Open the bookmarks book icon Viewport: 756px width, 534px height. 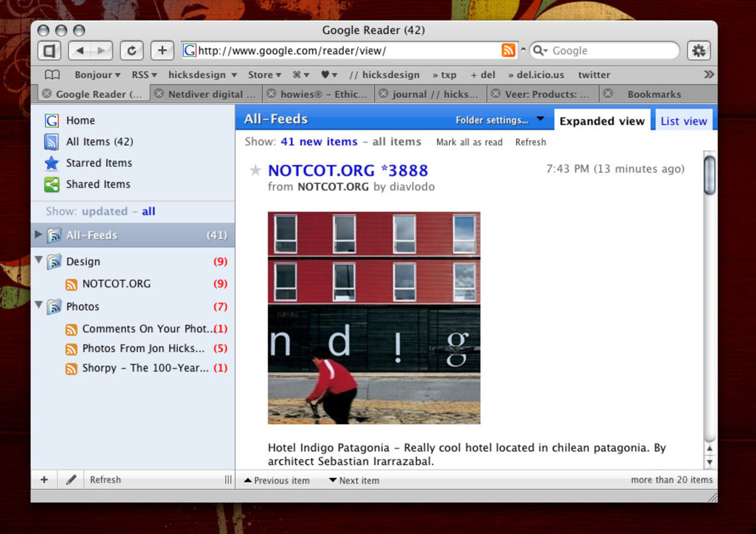pyautogui.click(x=52, y=74)
